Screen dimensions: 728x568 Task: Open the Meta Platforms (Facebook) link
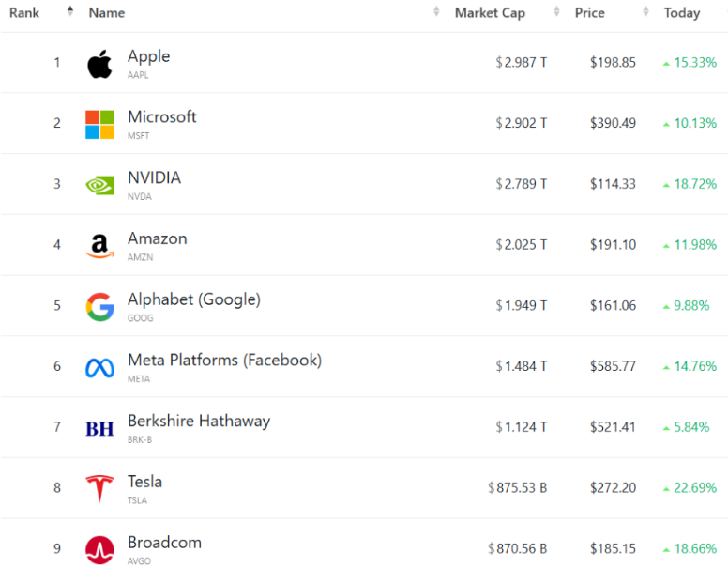(225, 361)
